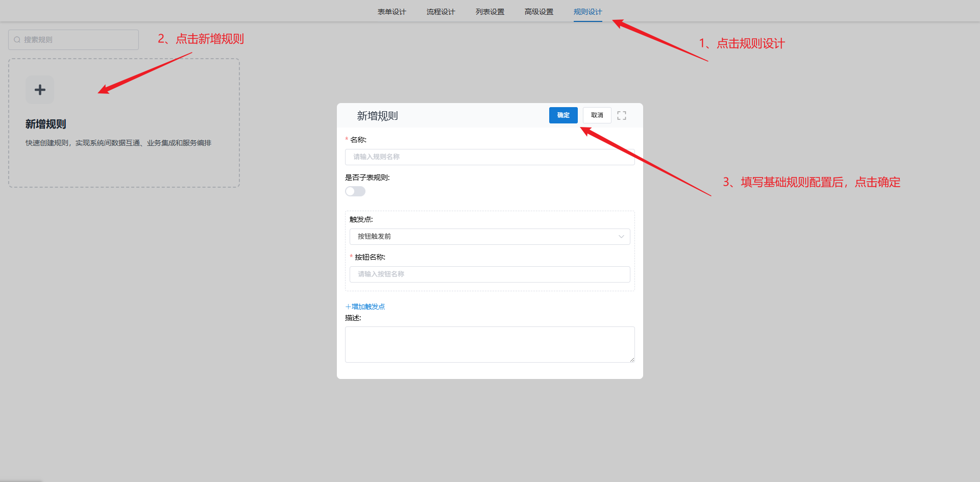Click the chevron arrow of the 触发点 select

[x=621, y=237]
